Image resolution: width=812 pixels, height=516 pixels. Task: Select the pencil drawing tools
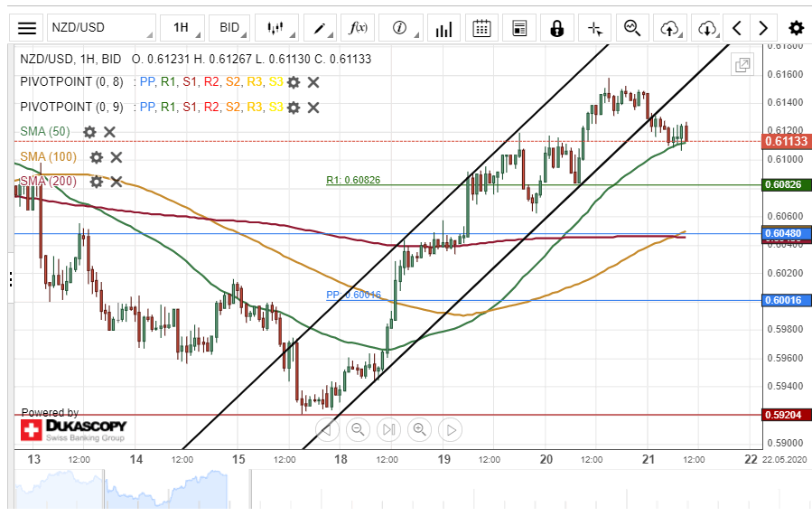(319, 27)
